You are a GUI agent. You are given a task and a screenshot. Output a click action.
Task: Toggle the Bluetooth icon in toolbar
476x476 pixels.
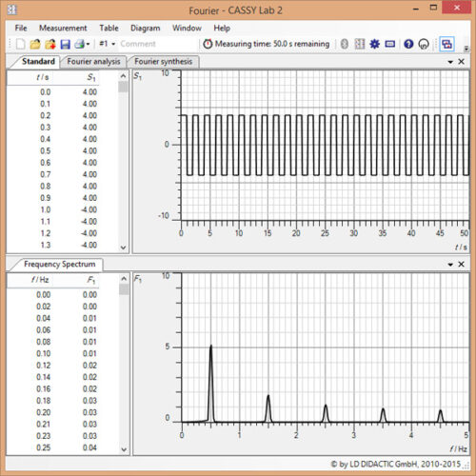(345, 44)
